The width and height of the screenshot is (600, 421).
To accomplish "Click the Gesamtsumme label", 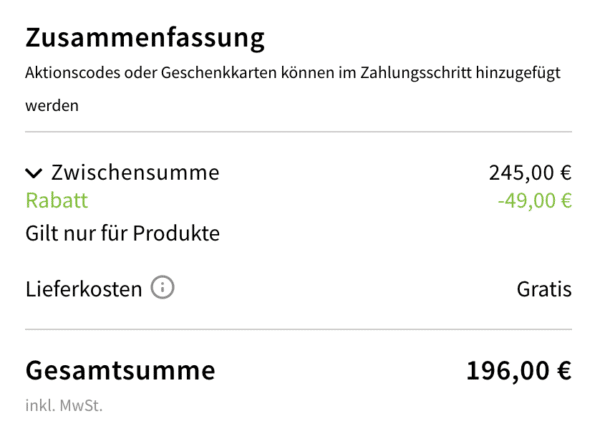I will (120, 371).
